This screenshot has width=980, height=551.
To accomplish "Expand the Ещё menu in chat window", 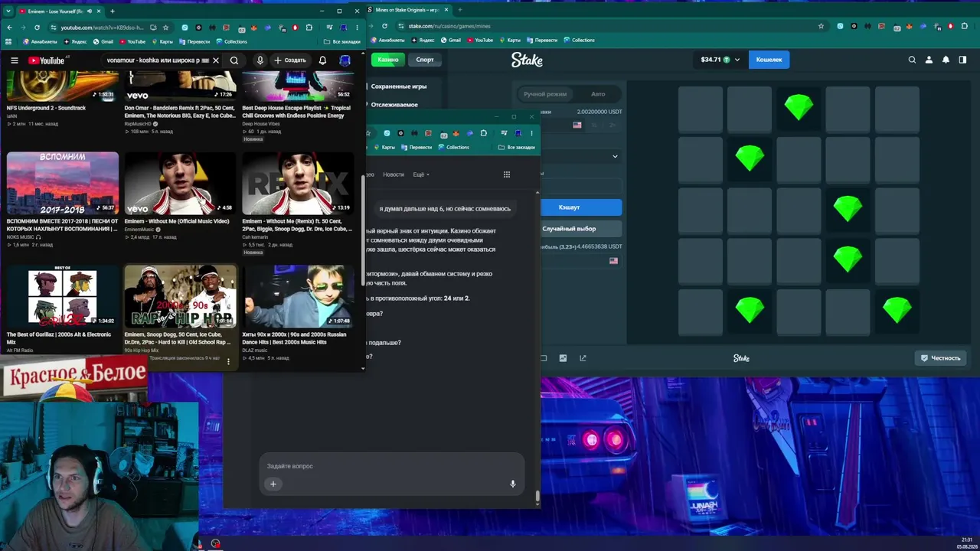I will [420, 174].
